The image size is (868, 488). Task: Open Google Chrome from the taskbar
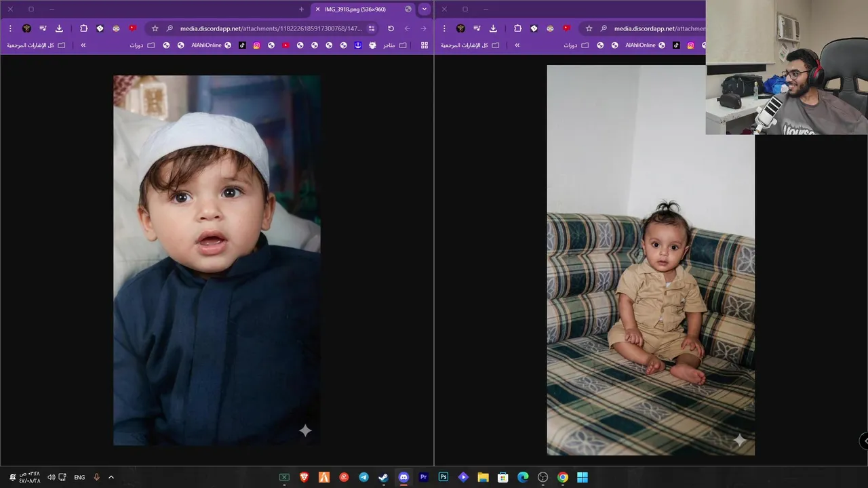pos(562,477)
